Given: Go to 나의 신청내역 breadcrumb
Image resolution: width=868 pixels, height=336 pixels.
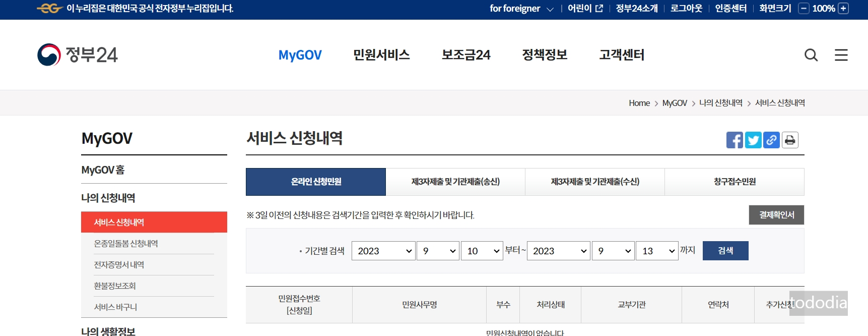Looking at the screenshot, I should coord(721,103).
